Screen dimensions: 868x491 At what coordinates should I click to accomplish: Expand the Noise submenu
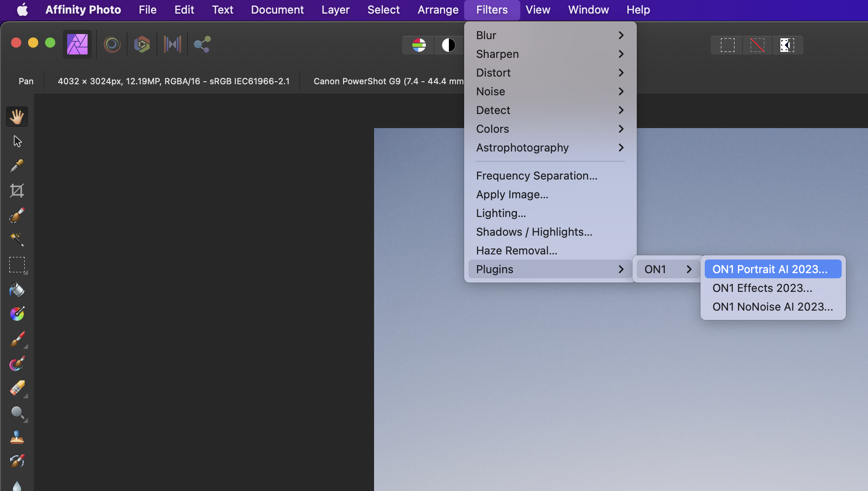click(x=550, y=91)
